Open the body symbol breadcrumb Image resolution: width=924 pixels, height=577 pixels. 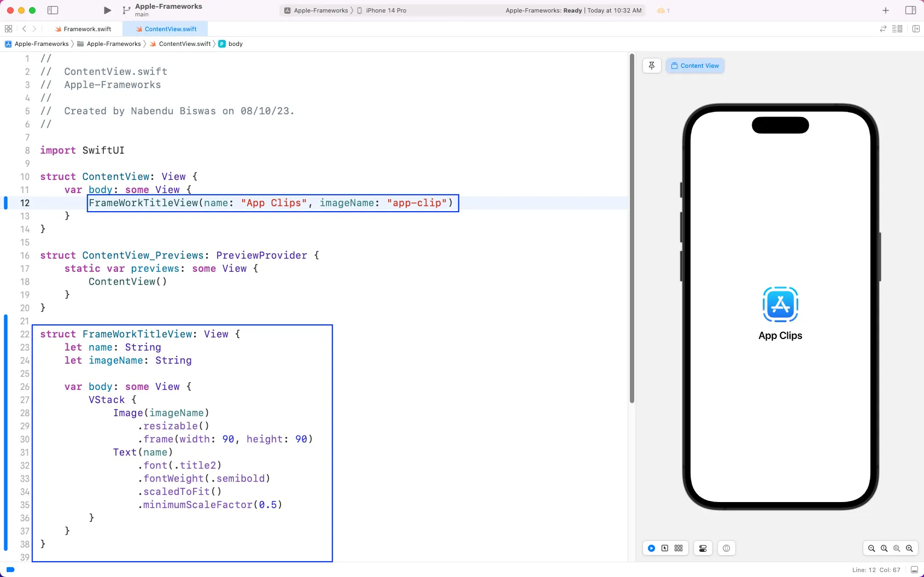pos(230,44)
